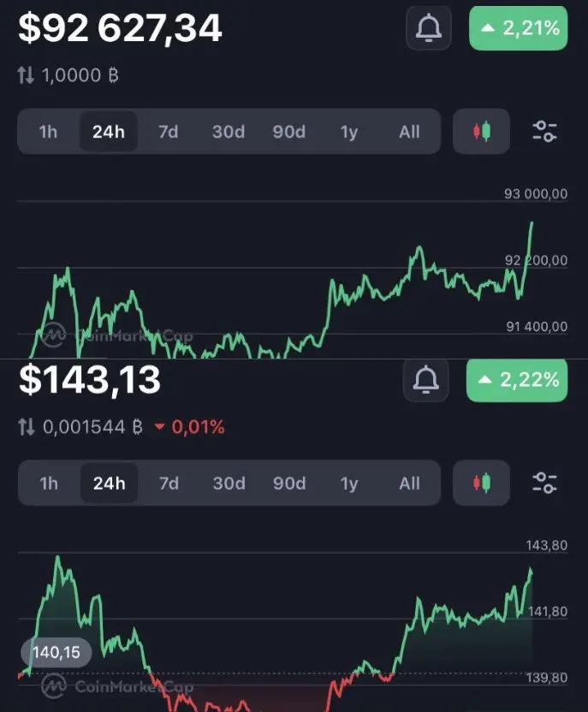Tap the price alert bell beside $143,13

click(426, 380)
